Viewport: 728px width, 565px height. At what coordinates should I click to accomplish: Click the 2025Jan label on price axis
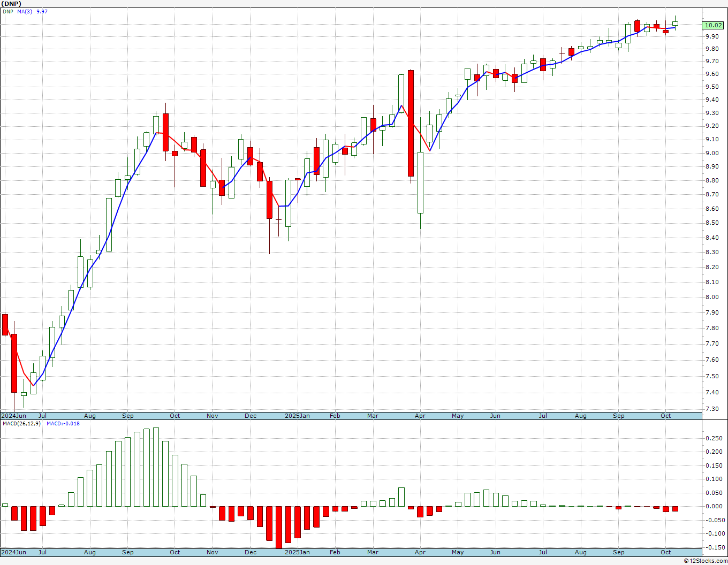click(297, 416)
